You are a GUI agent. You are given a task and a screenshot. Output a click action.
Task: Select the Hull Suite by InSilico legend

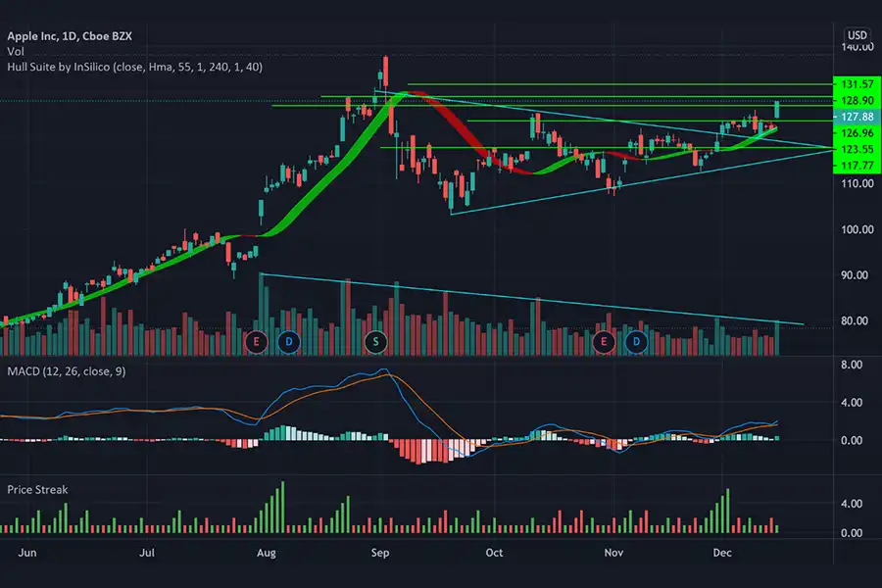pyautogui.click(x=135, y=67)
